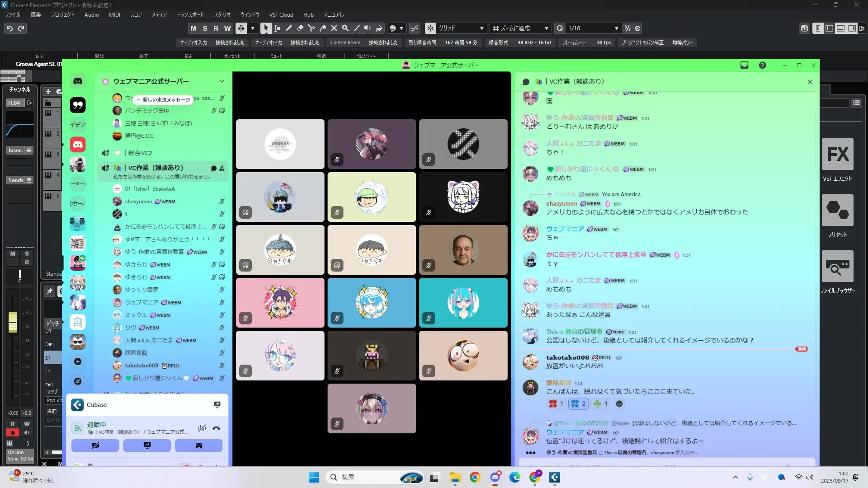This screenshot has height=488, width=868.
Task: Click the Cubase channel volume fader
Action: click(x=13, y=322)
